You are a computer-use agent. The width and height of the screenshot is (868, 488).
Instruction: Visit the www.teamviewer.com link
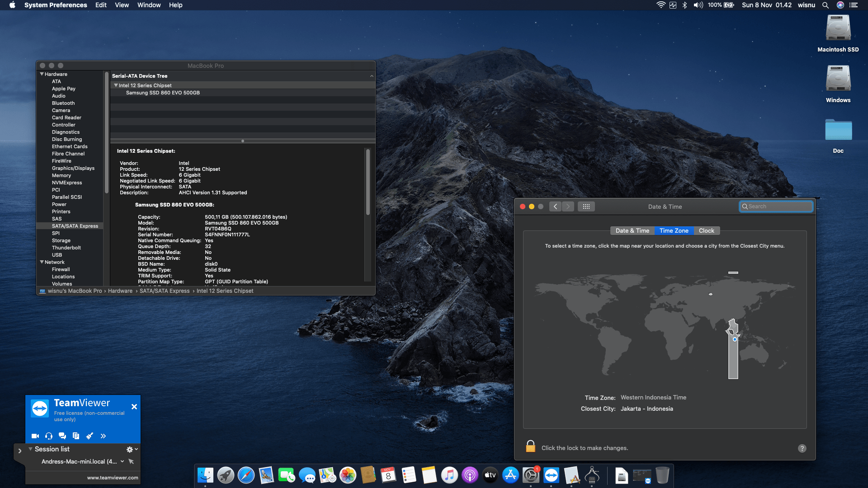[112, 477]
